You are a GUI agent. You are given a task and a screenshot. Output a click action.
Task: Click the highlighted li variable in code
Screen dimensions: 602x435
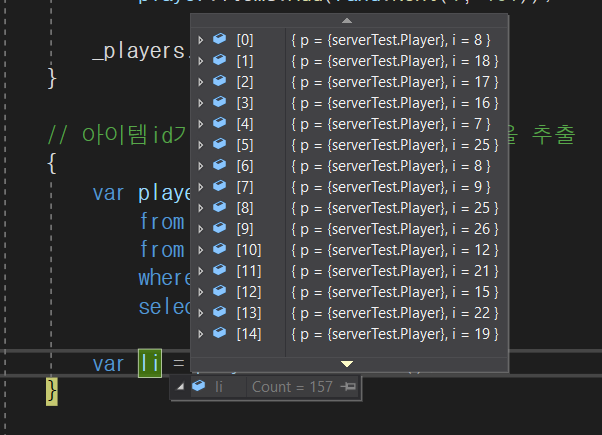coord(150,364)
